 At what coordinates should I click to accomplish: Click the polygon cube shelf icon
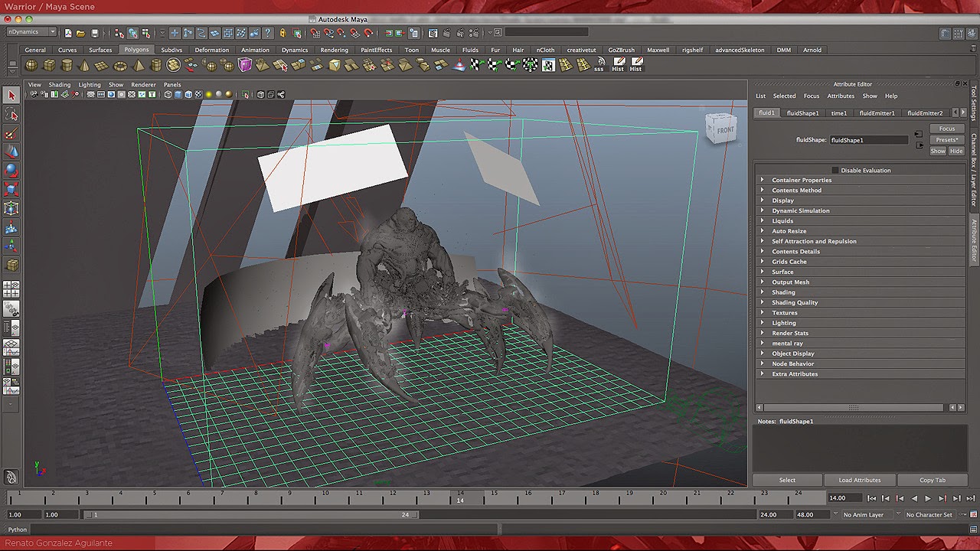(x=49, y=66)
